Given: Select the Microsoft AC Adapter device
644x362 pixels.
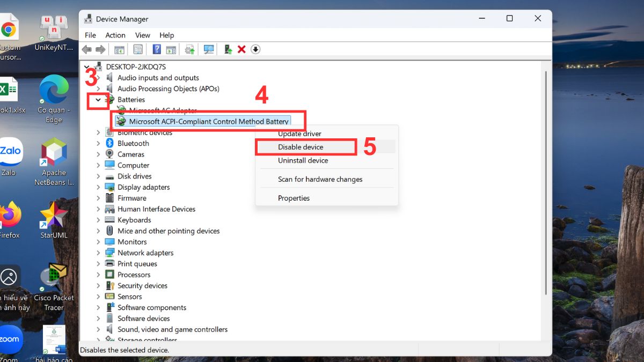Looking at the screenshot, I should tap(163, 110).
